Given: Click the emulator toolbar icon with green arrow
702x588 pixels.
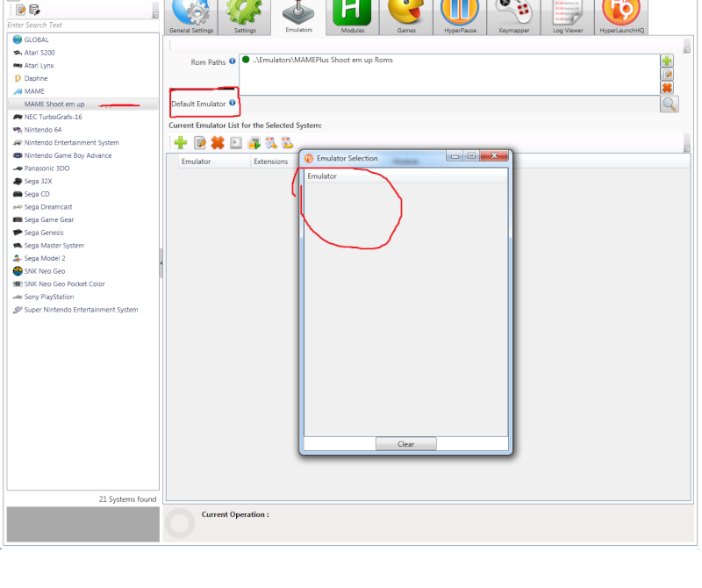Looking at the screenshot, I should [x=254, y=143].
